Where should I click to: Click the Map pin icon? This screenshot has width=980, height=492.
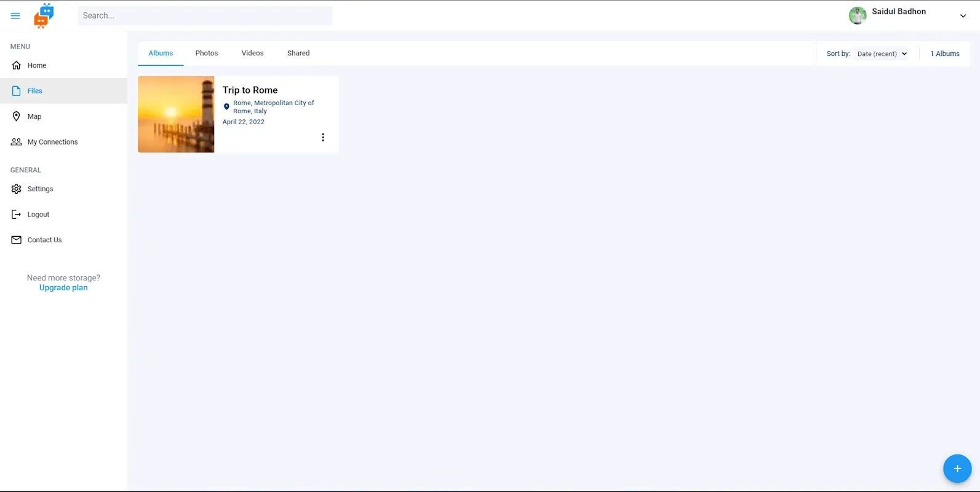click(x=17, y=116)
